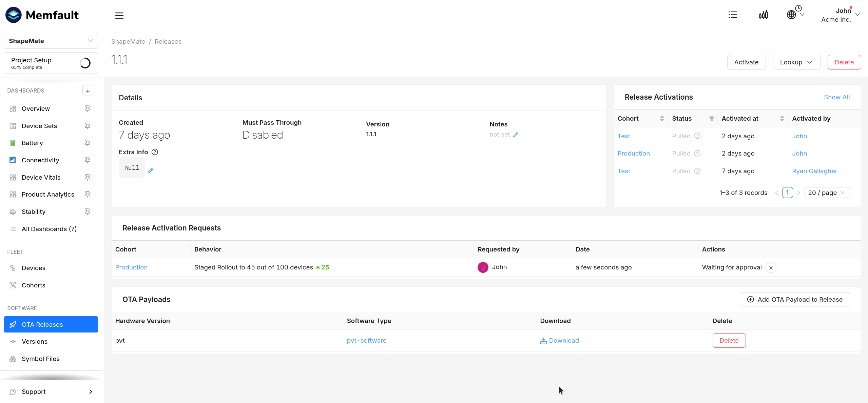Click the hamburger menu icon

click(119, 15)
